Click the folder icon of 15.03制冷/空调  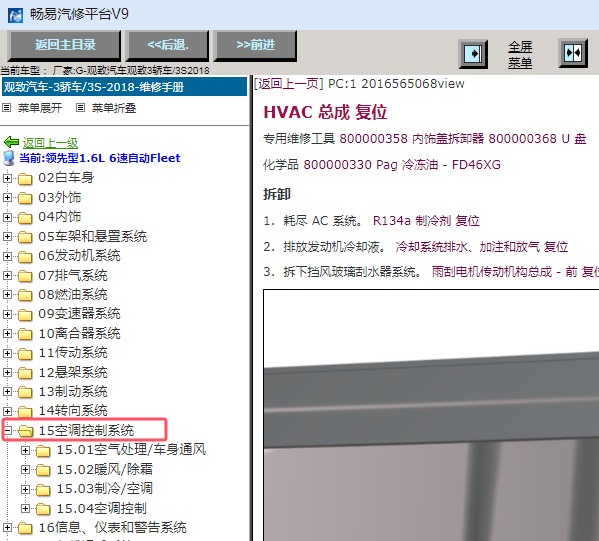point(43,489)
